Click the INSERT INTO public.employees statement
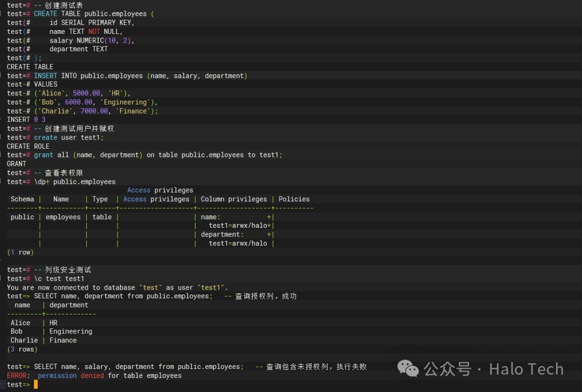Viewport: 582px width, 392px height. tap(141, 76)
